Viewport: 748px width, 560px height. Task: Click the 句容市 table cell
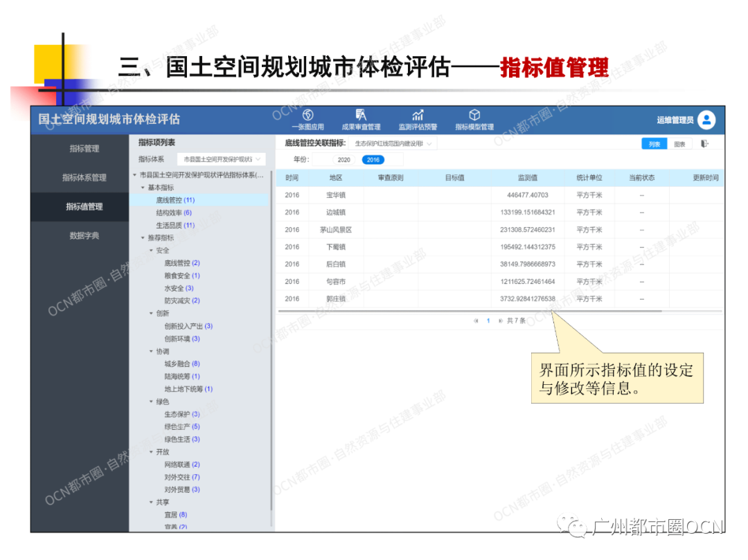pyautogui.click(x=336, y=282)
